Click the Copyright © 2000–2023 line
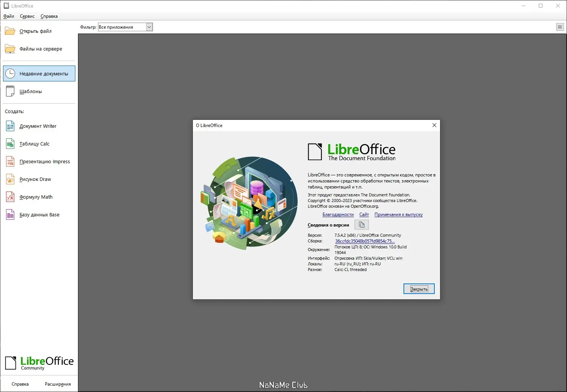Viewport: 567px width, 392px height. coord(362,201)
